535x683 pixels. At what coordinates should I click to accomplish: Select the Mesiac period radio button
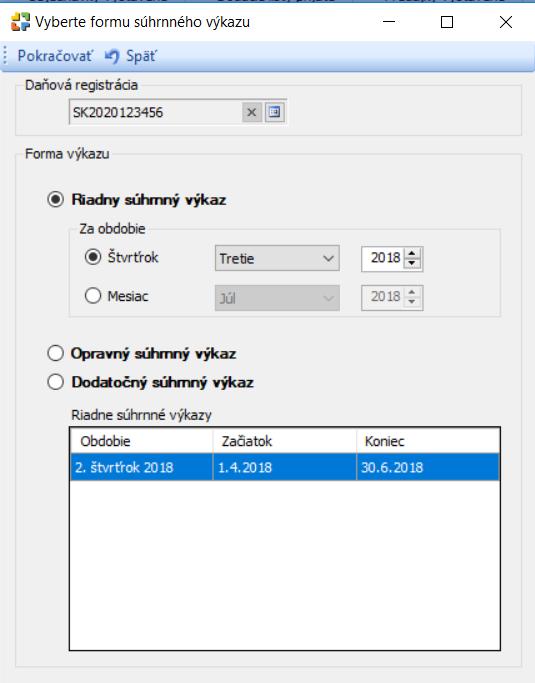coord(93,296)
